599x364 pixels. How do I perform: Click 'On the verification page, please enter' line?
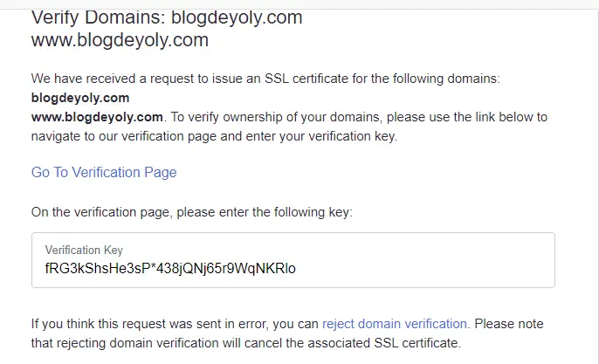pos(192,212)
